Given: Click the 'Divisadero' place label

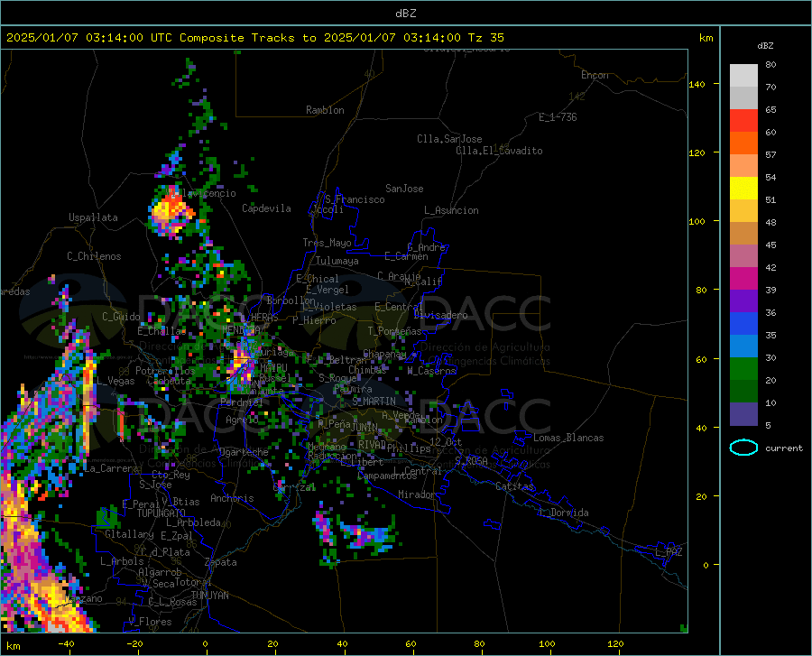Looking at the screenshot, I should [440, 315].
